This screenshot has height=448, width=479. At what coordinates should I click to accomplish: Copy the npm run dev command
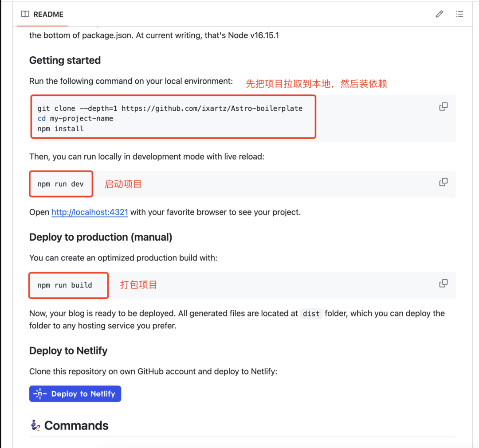pyautogui.click(x=443, y=183)
